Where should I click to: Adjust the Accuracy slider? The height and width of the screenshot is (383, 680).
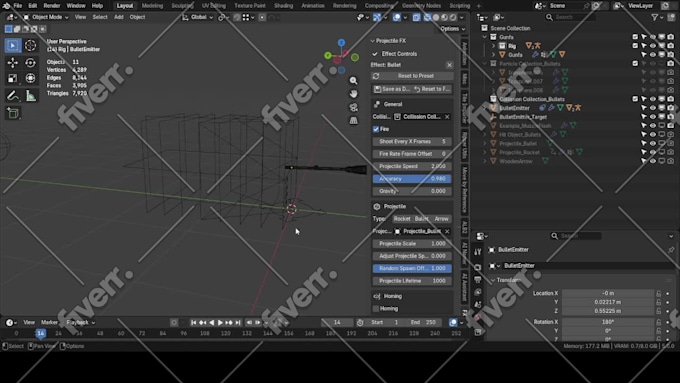click(412, 179)
